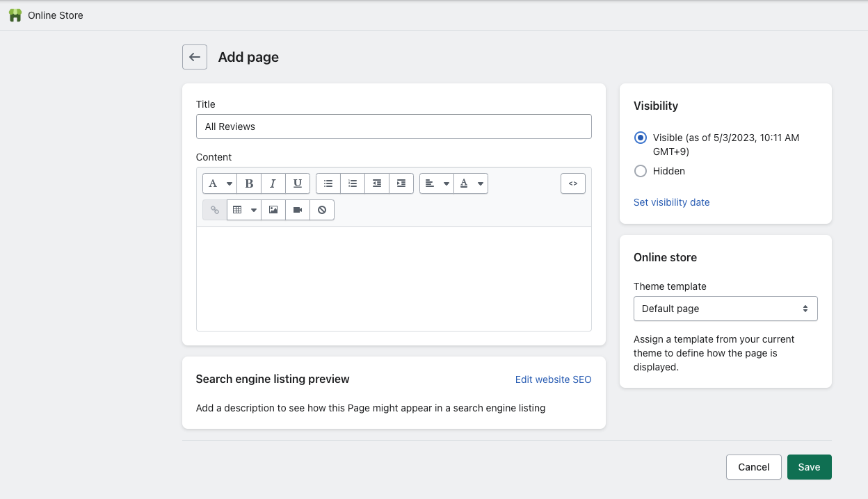Viewport: 868px width, 499px height.
Task: Open the text color picker
Action: [x=471, y=183]
